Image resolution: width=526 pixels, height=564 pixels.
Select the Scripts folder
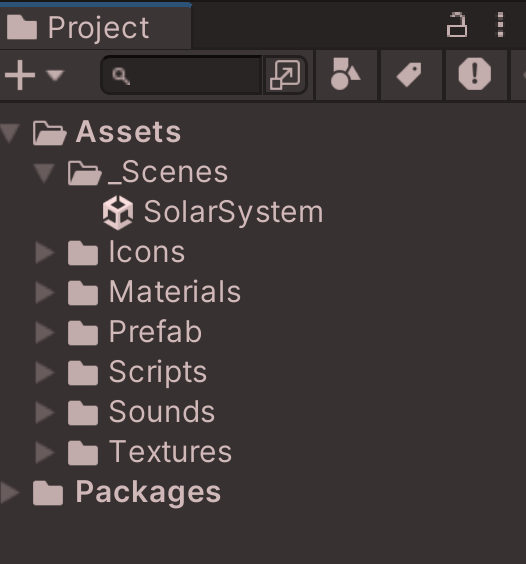point(137,372)
